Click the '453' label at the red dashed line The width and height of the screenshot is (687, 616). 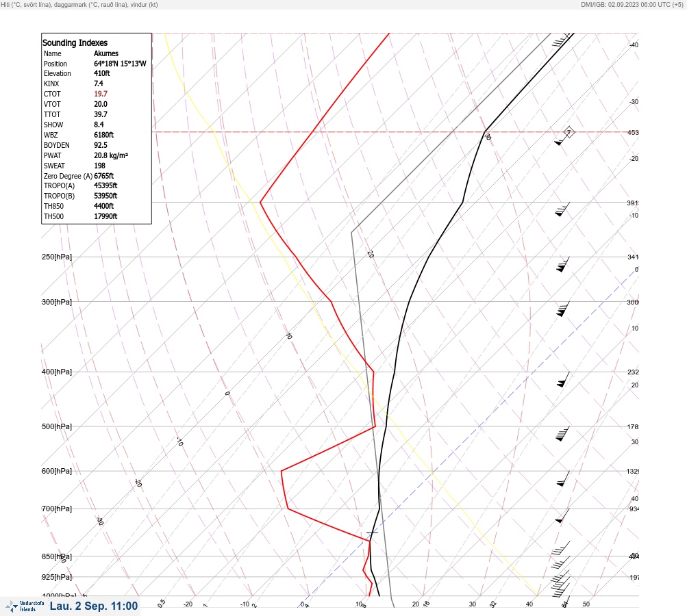pyautogui.click(x=633, y=132)
